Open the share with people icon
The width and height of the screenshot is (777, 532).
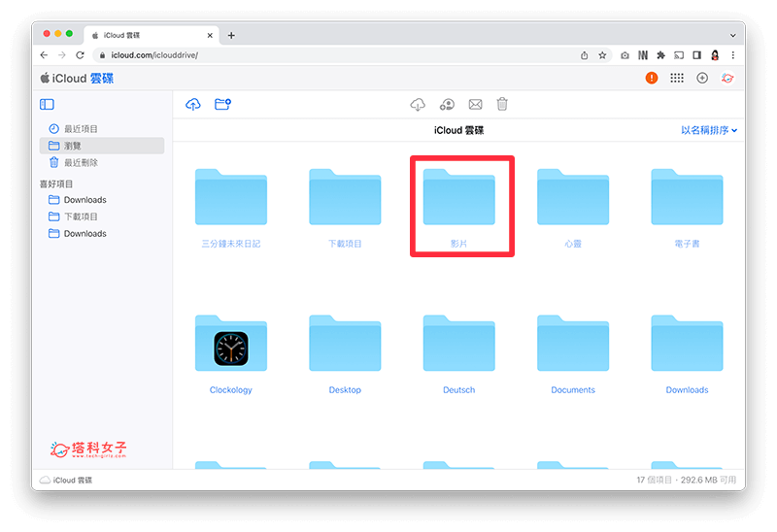click(447, 104)
